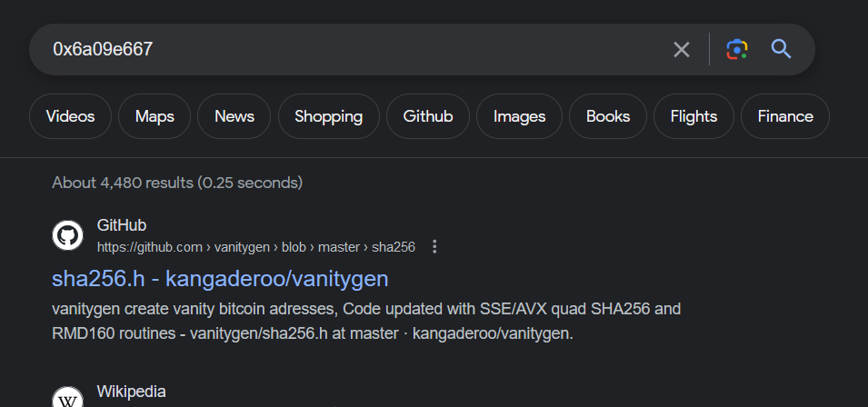Click the Wikipedia site name label

pos(132,392)
